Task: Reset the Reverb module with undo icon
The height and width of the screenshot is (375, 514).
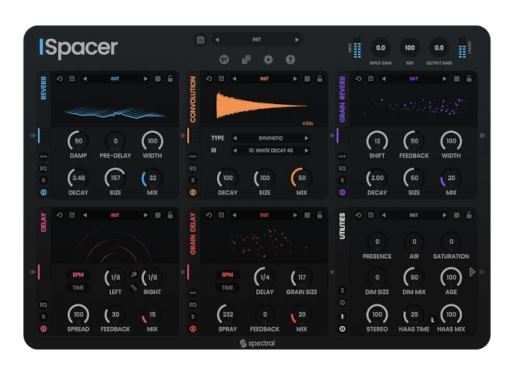Action: click(x=60, y=79)
